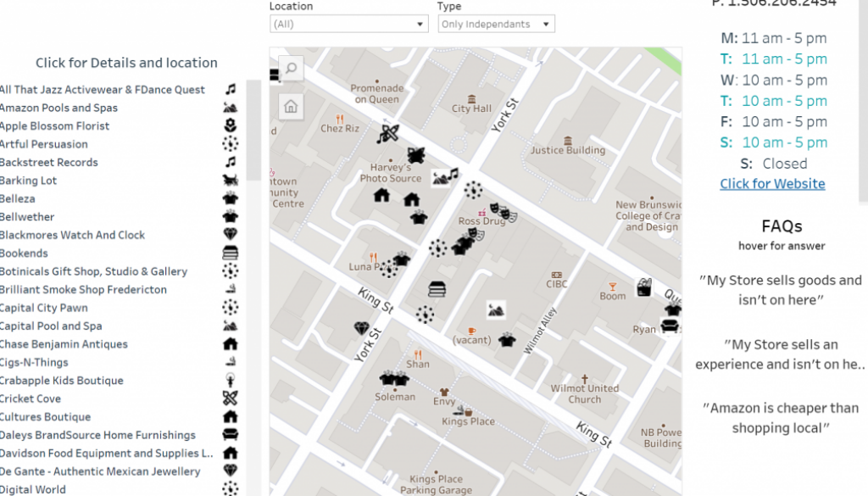Screen dimensions: 868x496
Task: Click the books icon beside Bookends
Action: click(x=230, y=253)
